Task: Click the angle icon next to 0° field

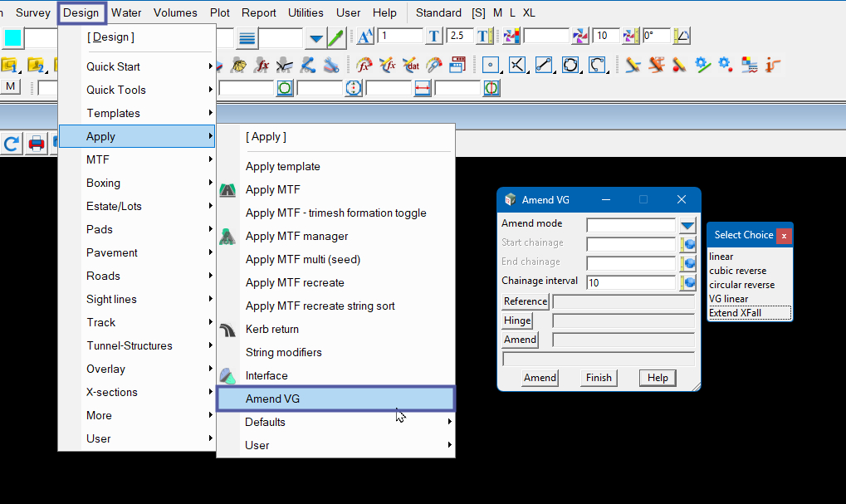Action: pyautogui.click(x=681, y=37)
